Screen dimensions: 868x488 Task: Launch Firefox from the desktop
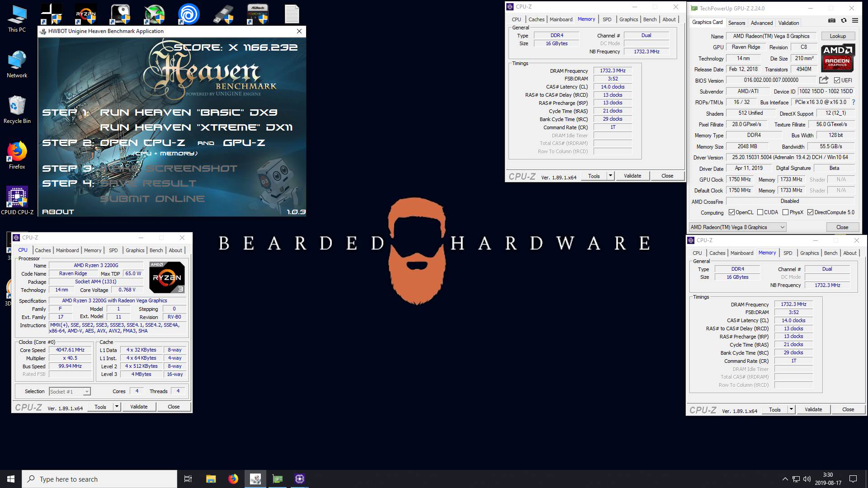click(17, 156)
